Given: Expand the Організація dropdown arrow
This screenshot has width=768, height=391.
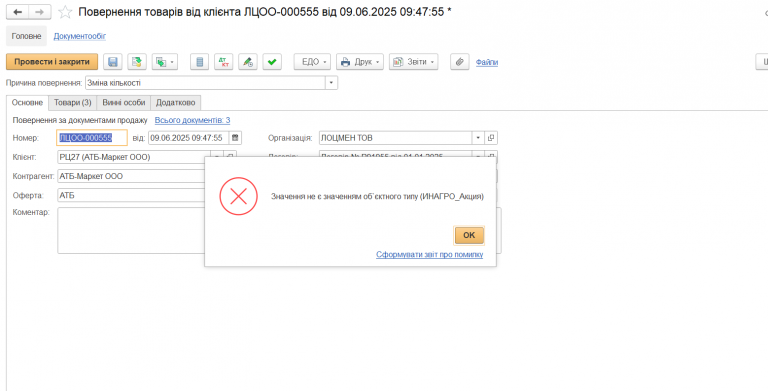Looking at the screenshot, I should (x=478, y=138).
